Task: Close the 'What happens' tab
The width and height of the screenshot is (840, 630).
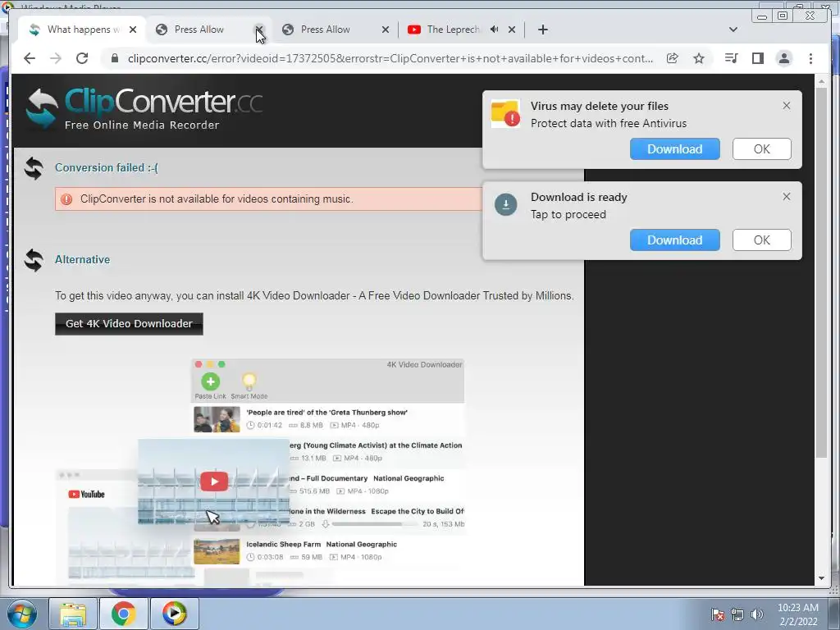Action: (x=133, y=30)
